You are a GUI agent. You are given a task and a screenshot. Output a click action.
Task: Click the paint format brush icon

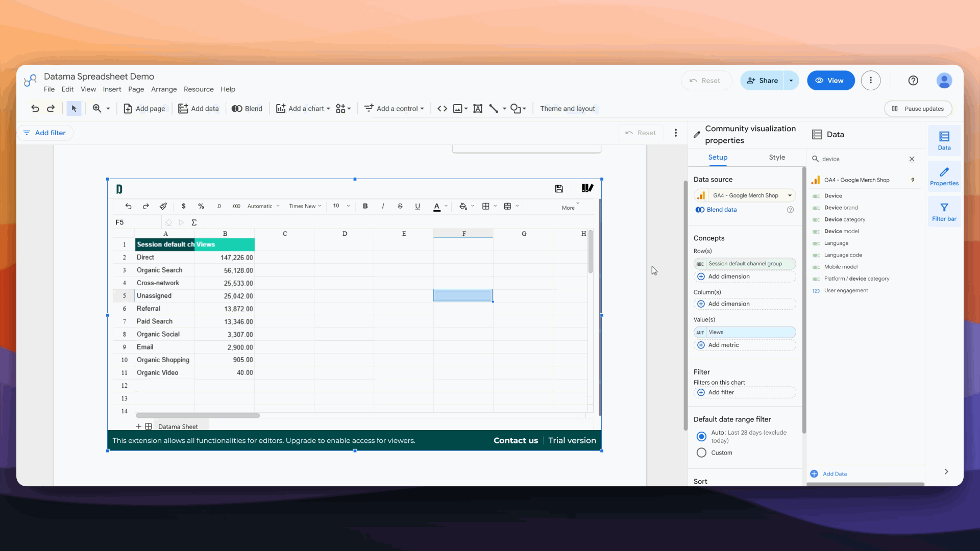coord(163,206)
